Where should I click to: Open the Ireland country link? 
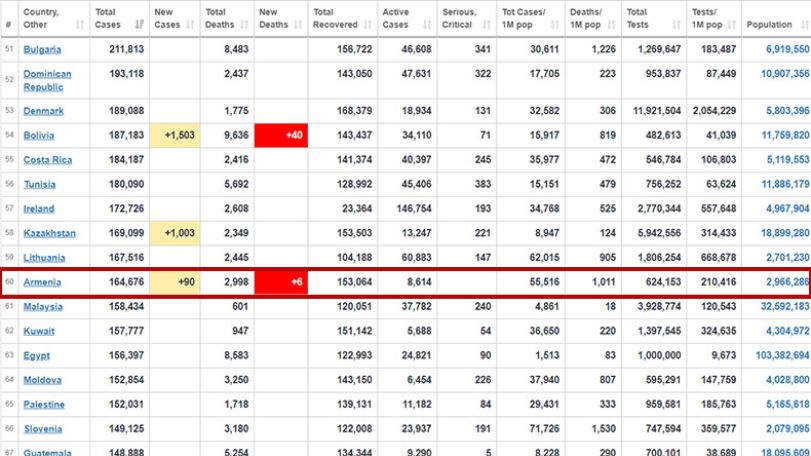[x=39, y=209]
